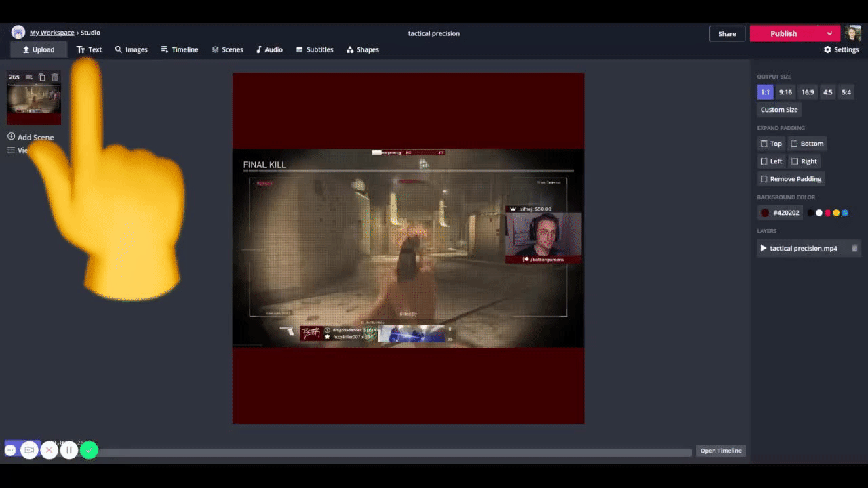Viewport: 868px width, 488px height.
Task: Open the Settings gear
Action: click(841, 49)
